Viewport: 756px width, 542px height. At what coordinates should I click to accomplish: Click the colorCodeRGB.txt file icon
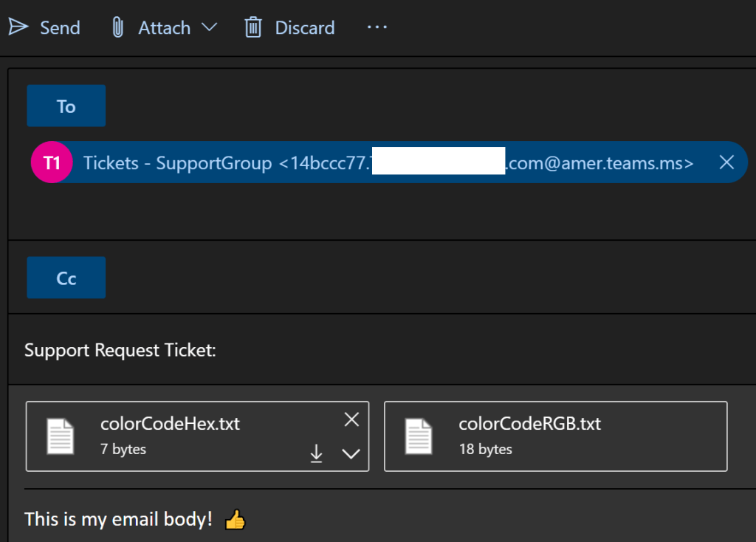pyautogui.click(x=419, y=436)
